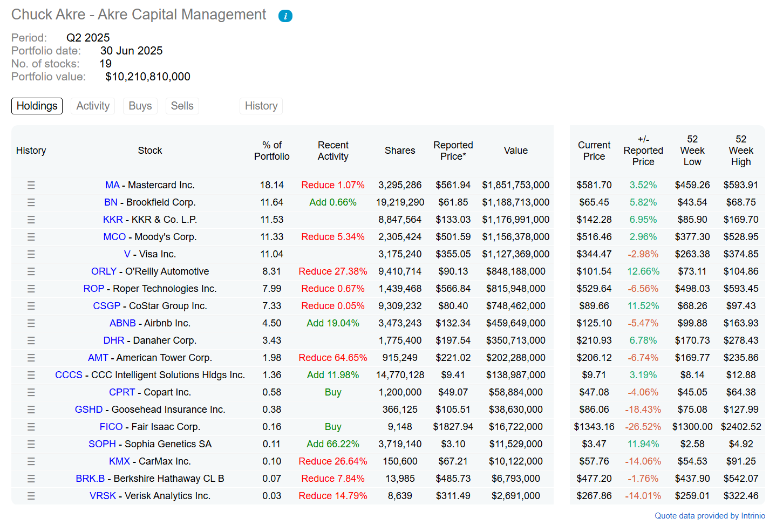Click the 52 Week Low column header

click(x=692, y=151)
